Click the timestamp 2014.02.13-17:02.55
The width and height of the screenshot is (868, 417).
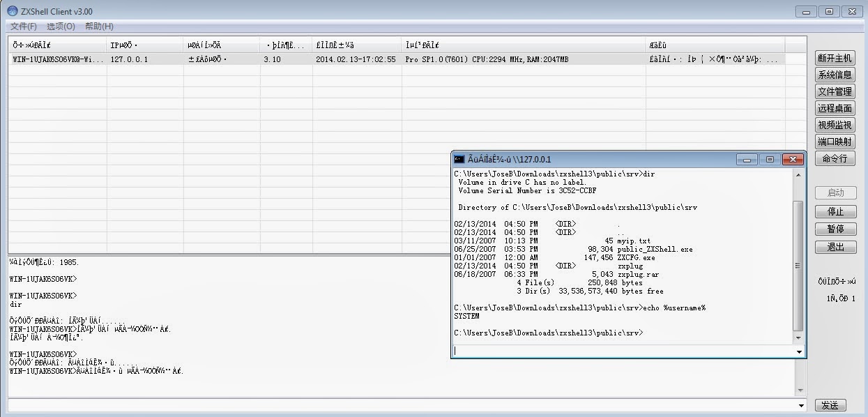coord(356,60)
